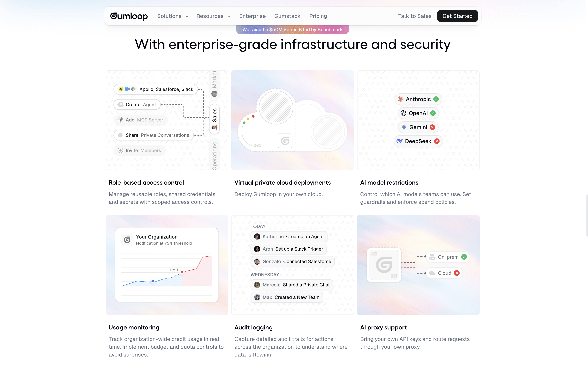Screen dimensions: 588x368
Task: Click Gonzalo's avatar in audit log
Action: (257, 261)
